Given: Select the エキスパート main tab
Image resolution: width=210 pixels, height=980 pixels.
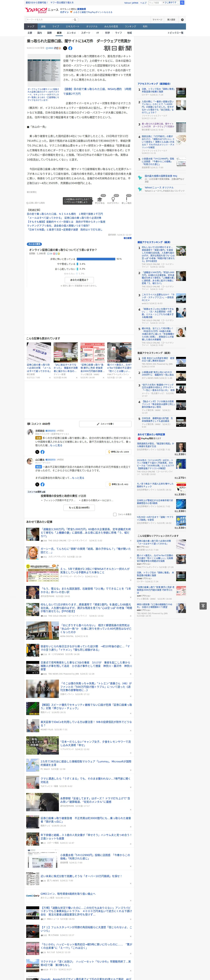Looking at the screenshot, I should click(72, 27).
